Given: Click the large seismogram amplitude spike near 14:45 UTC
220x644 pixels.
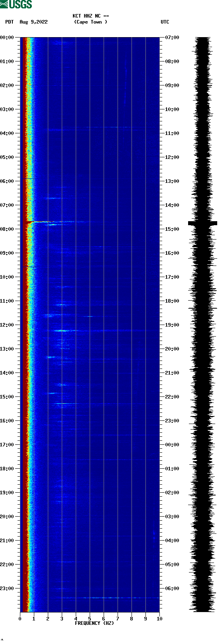Looking at the screenshot, I should point(203,223).
